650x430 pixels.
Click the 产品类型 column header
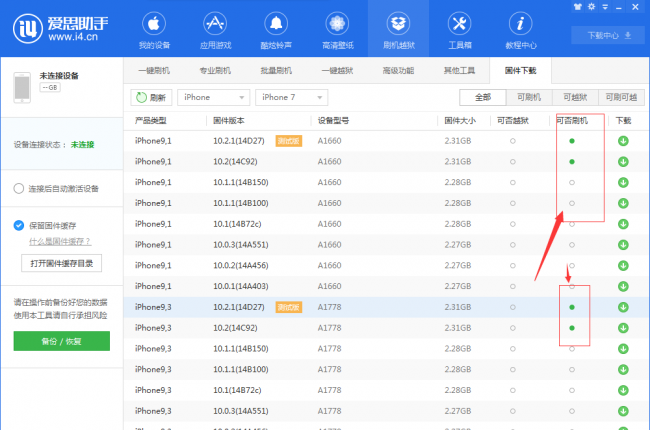point(151,121)
